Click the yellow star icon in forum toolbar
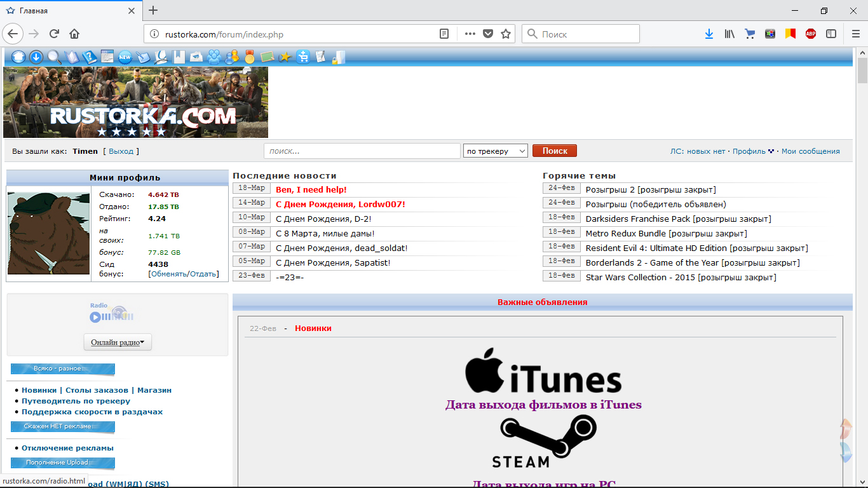Image resolution: width=868 pixels, height=488 pixels. click(x=285, y=57)
